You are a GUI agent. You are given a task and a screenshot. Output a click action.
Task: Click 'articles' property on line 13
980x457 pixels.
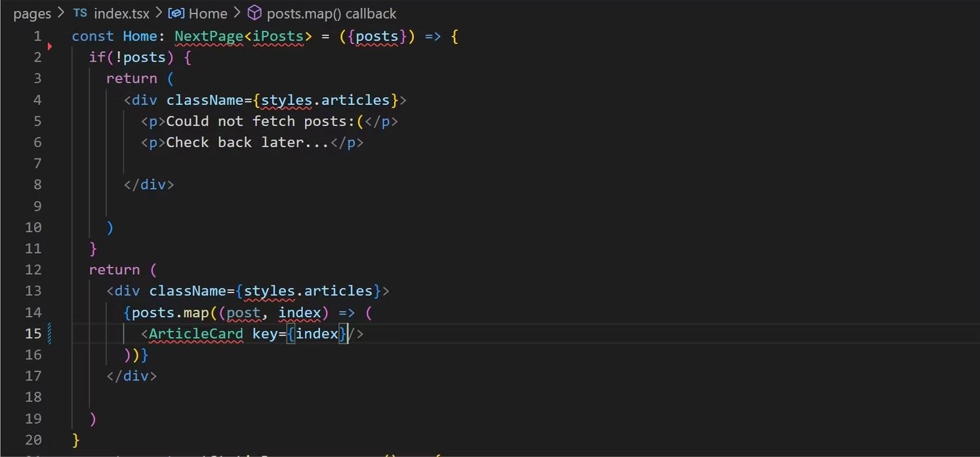coord(338,290)
